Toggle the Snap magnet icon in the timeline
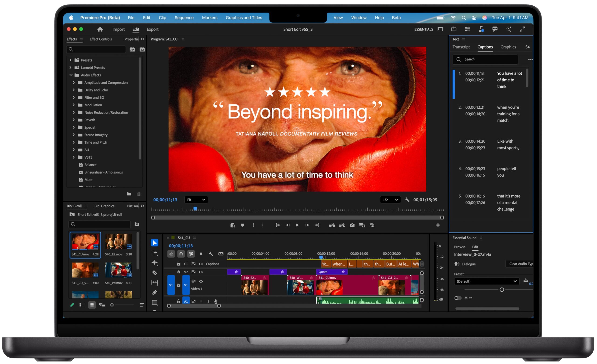This screenshot has width=597, height=364. tap(181, 254)
